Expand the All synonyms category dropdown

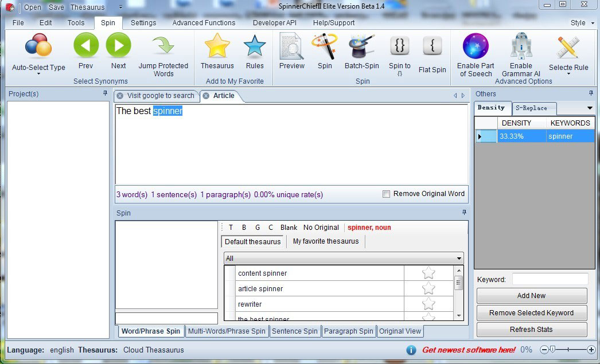[x=459, y=259]
